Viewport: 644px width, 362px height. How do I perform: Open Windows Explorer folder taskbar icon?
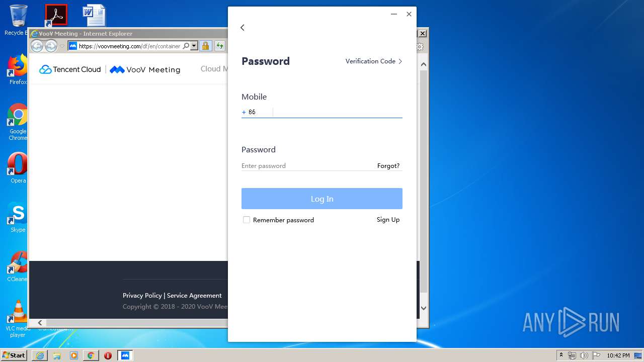pos(57,355)
